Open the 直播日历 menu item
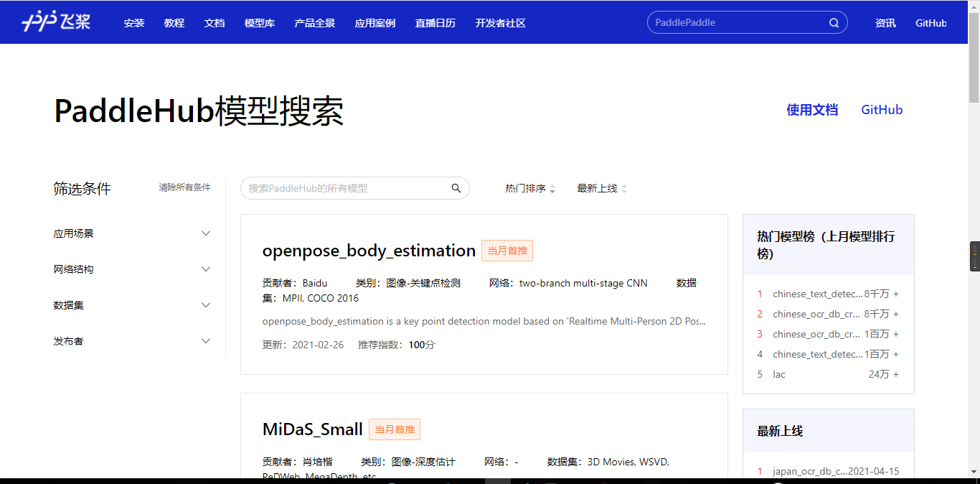Screen dimensions: 980x484 click(x=435, y=23)
